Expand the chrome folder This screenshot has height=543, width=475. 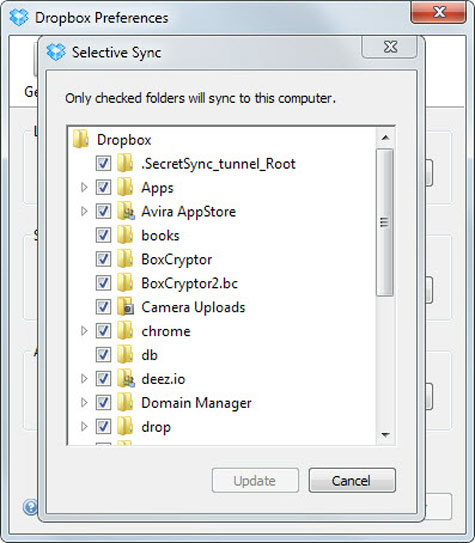[x=84, y=331]
